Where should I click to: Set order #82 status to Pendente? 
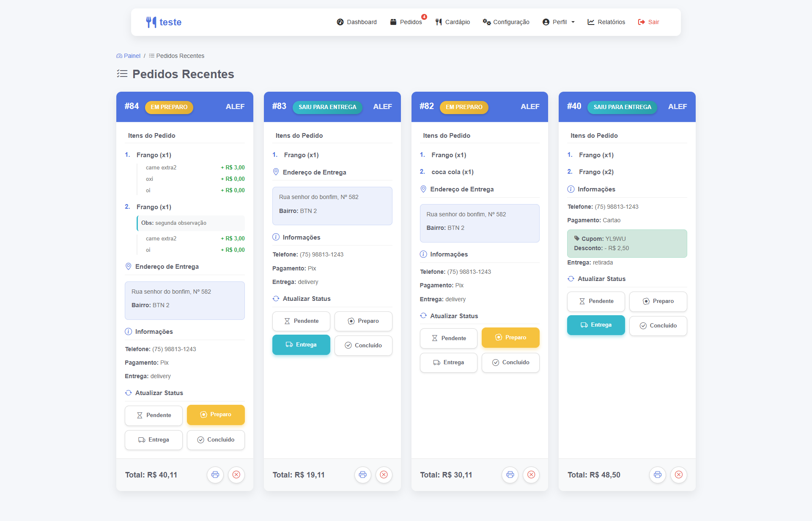coord(449,338)
